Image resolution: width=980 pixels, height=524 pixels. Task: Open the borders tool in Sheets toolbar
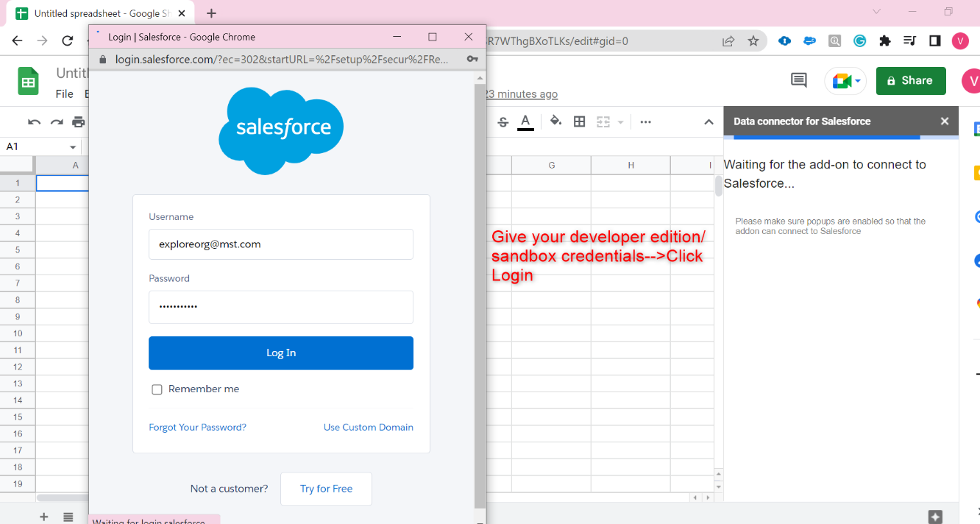579,121
